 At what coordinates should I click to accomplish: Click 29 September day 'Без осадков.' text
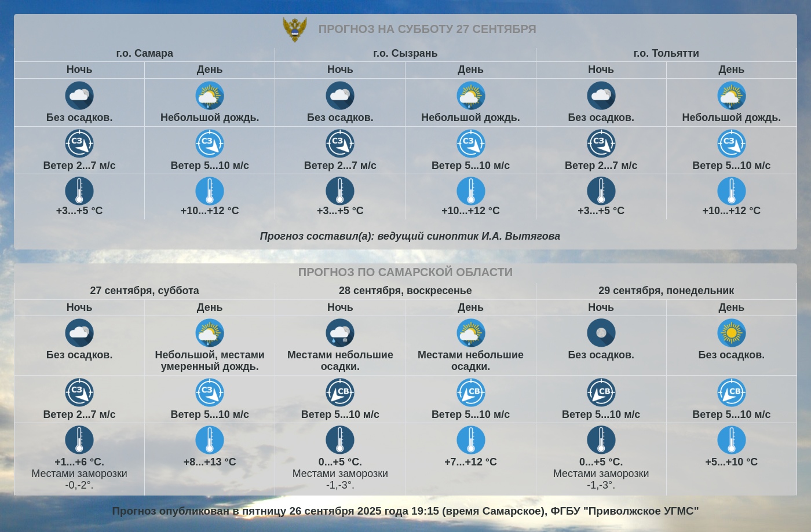(x=732, y=355)
